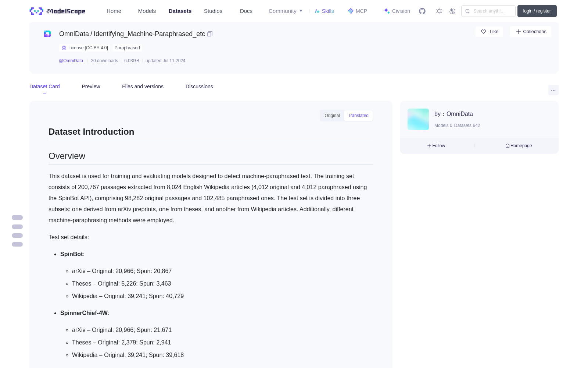Open the @OmniData owner link
Screen dimensions: 588x368
coord(71,61)
